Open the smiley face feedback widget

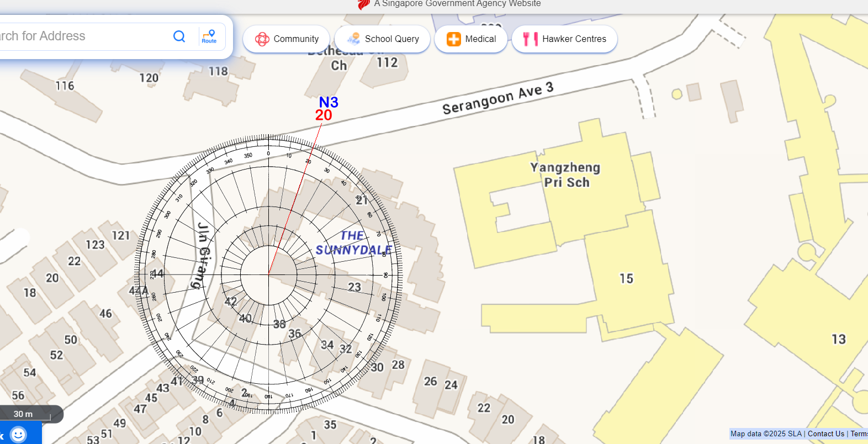19,435
